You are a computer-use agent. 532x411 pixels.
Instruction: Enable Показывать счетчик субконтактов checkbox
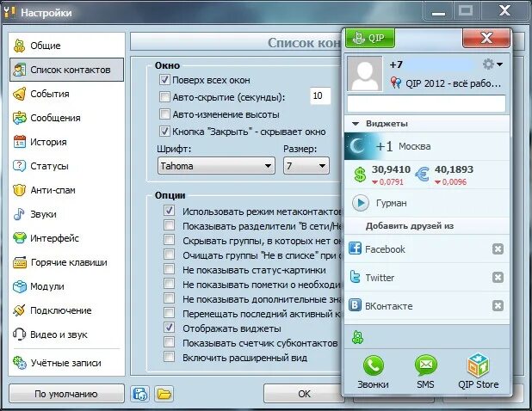click(169, 342)
